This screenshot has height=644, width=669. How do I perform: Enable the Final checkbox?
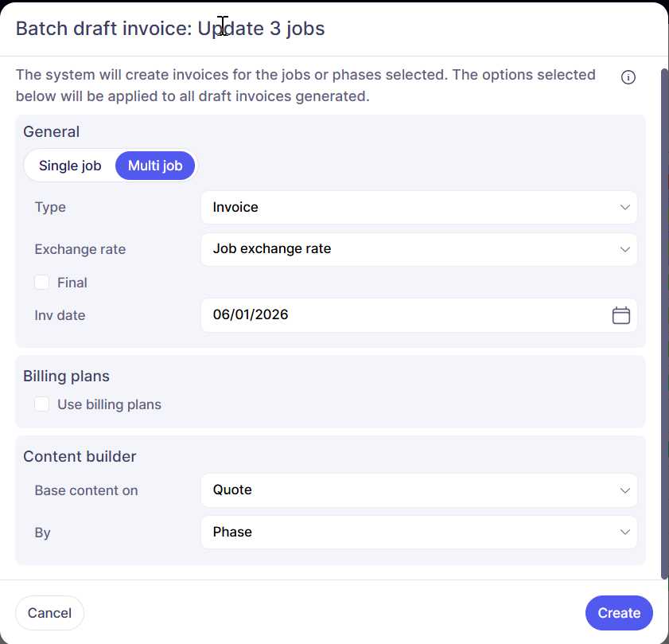coord(42,283)
